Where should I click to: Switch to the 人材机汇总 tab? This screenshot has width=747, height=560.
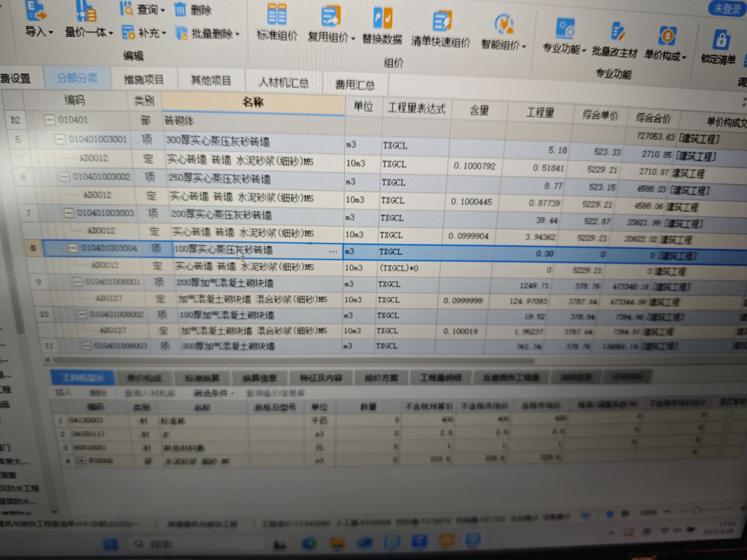point(283,83)
